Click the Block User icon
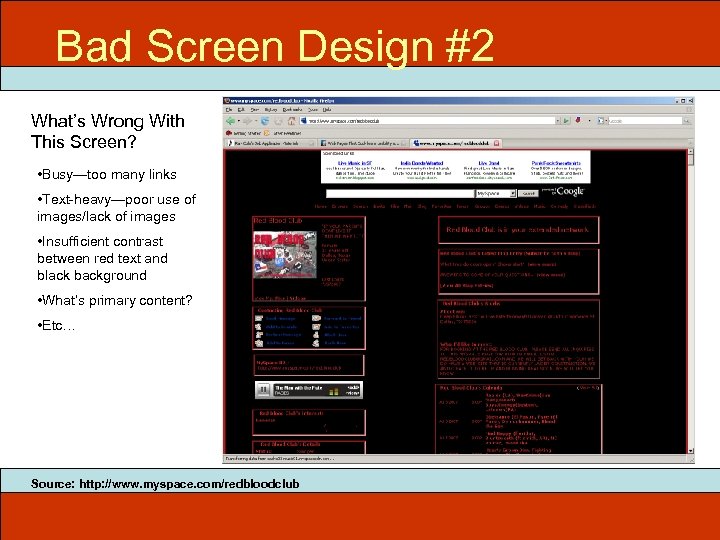720x540 pixels. 316,335
